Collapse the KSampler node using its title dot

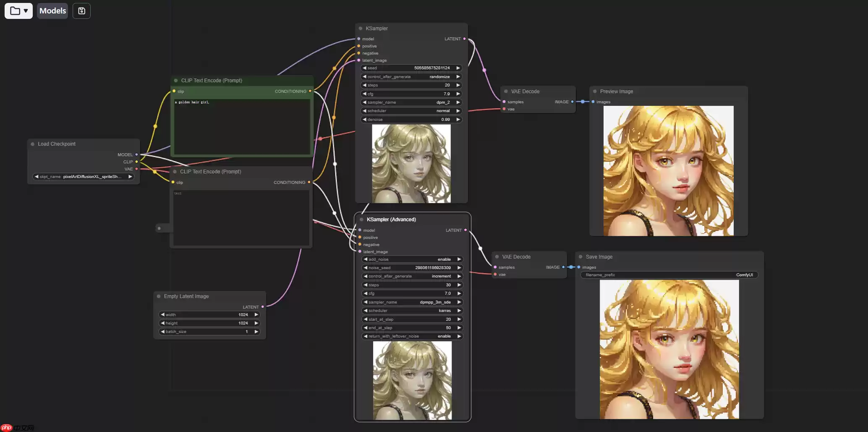[x=361, y=29]
